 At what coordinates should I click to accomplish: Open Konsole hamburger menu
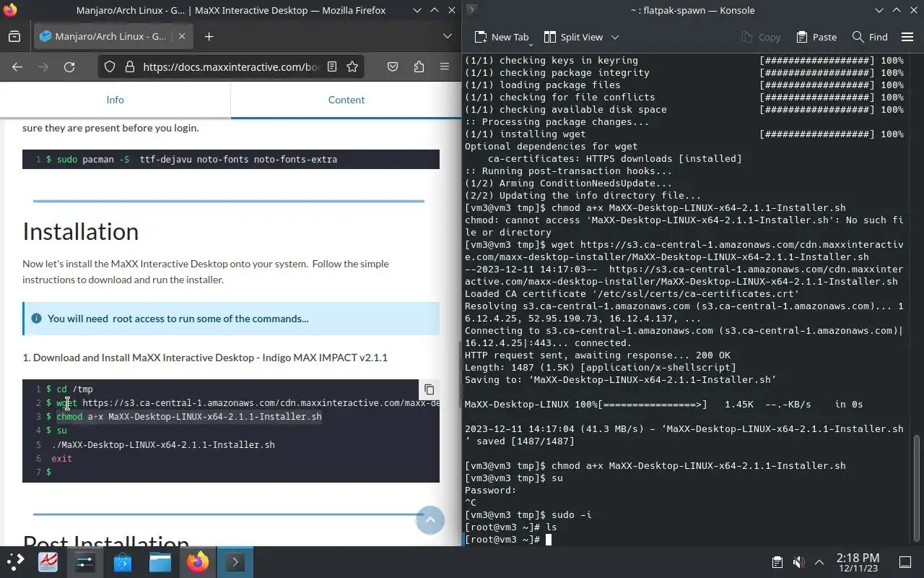click(x=908, y=37)
